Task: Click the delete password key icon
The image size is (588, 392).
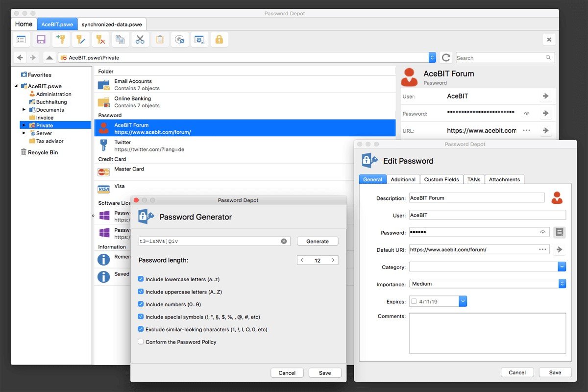Action: coord(100,40)
